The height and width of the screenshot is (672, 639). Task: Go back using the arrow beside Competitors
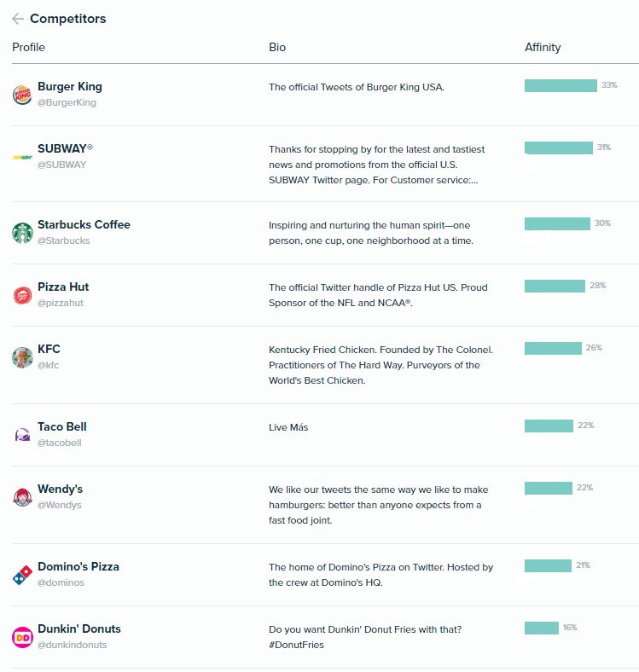pyautogui.click(x=18, y=19)
